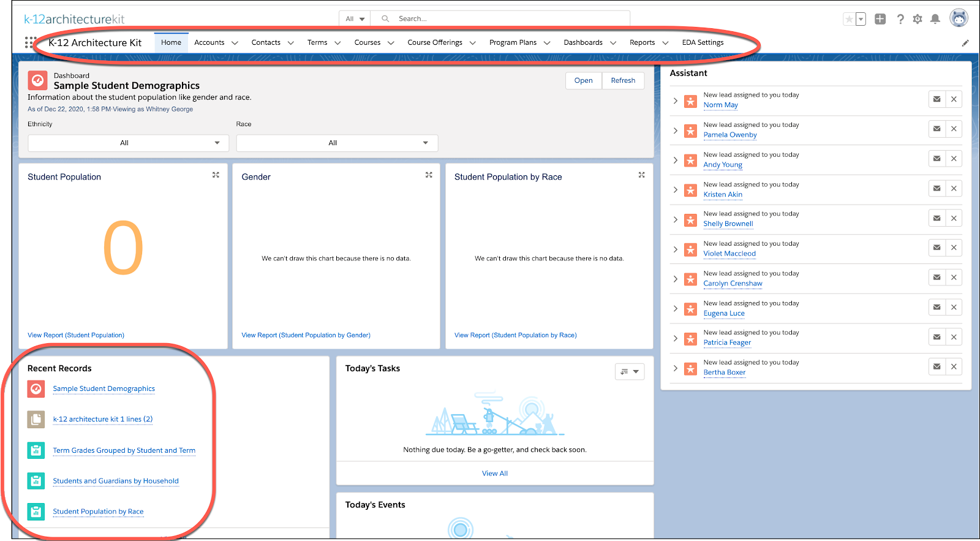Open the Terms tab
The image size is (980, 541).
(x=317, y=42)
